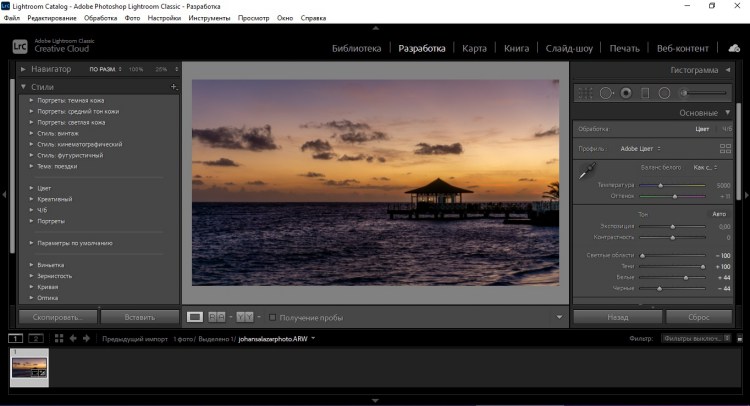Open white balance Как с... dropdown
The width and height of the screenshot is (750, 406).
click(x=706, y=167)
